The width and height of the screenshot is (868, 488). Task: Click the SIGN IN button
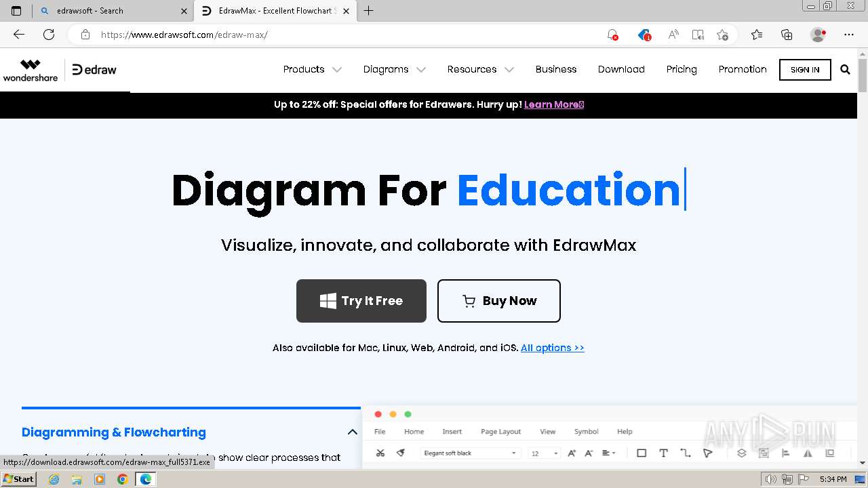coord(805,69)
